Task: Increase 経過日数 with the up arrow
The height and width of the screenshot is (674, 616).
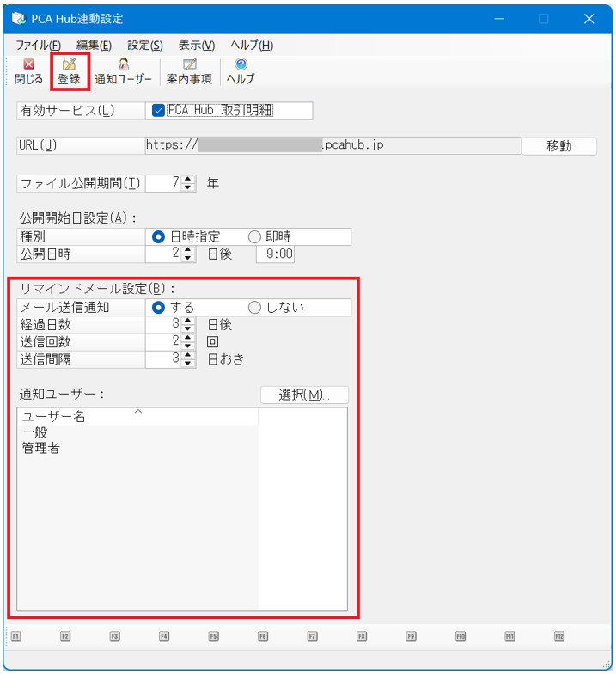Action: tap(187, 320)
